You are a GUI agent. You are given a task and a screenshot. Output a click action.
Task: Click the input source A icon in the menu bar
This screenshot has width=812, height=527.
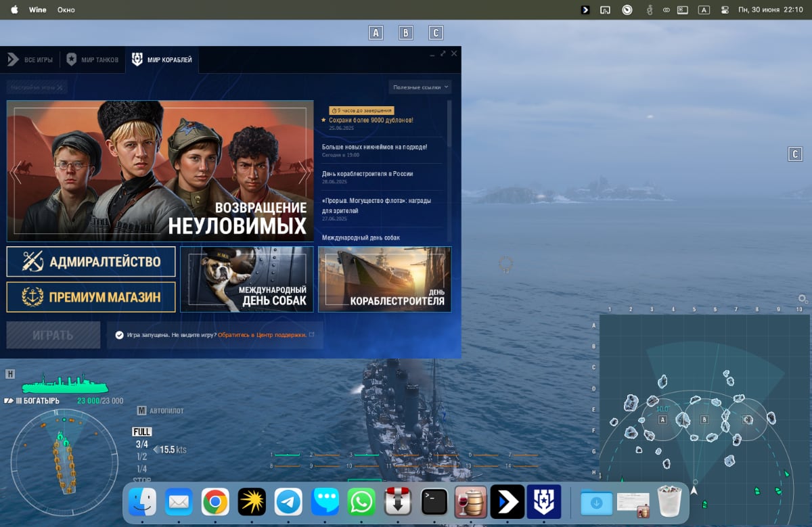pyautogui.click(x=704, y=9)
